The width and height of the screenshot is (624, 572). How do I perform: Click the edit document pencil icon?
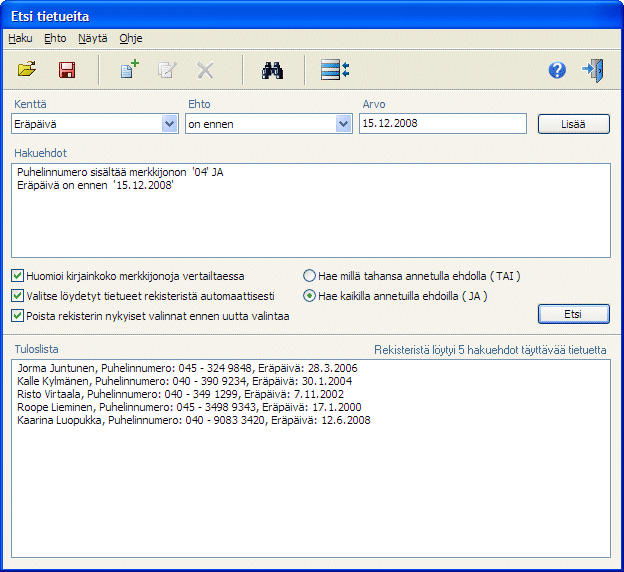click(167, 70)
